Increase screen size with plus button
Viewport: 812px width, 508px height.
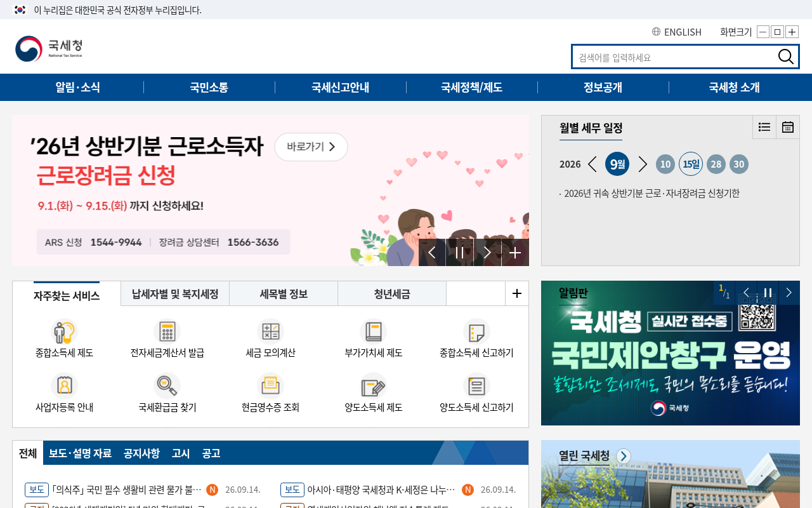pos(792,32)
